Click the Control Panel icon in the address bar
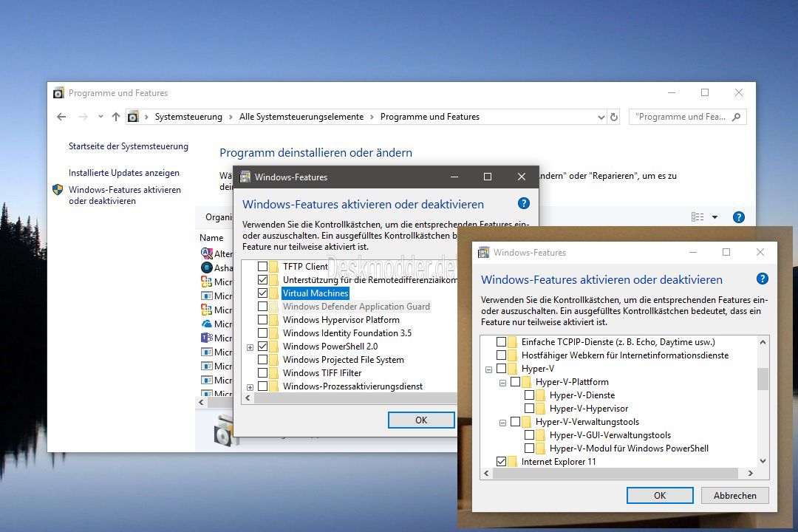The height and width of the screenshot is (532, 798). click(x=133, y=117)
